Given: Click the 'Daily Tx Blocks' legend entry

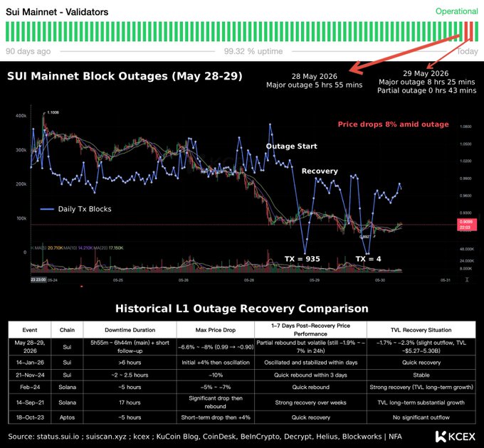Looking at the screenshot, I should click(x=76, y=209).
